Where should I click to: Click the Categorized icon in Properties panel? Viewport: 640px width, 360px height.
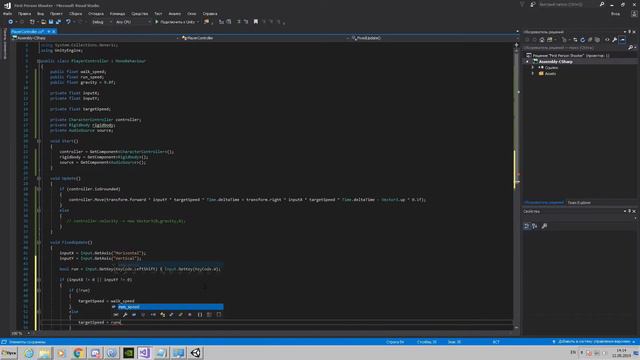pyautogui.click(x=527, y=226)
